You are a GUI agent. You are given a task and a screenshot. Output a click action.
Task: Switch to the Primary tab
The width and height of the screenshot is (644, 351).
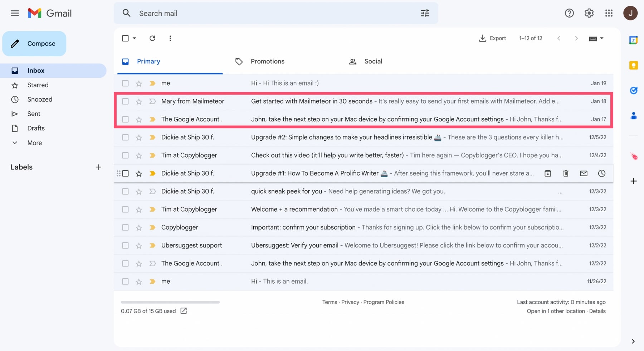[x=170, y=62]
